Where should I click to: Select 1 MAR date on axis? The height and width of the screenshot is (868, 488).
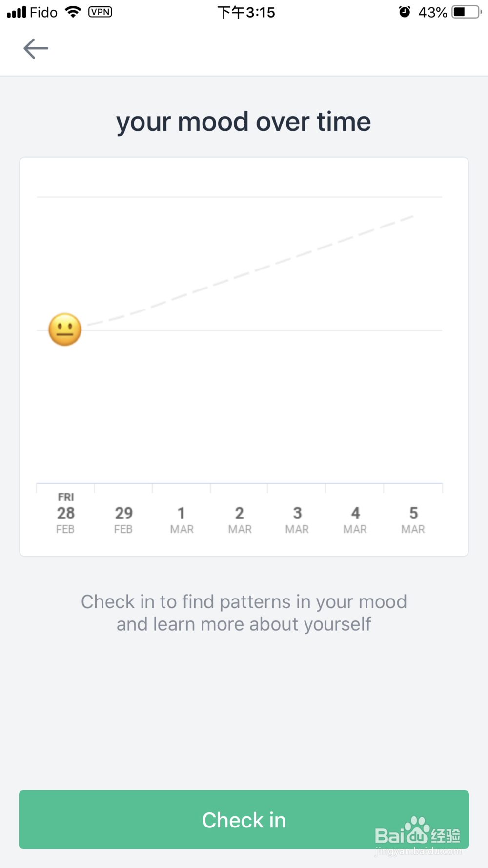[182, 519]
